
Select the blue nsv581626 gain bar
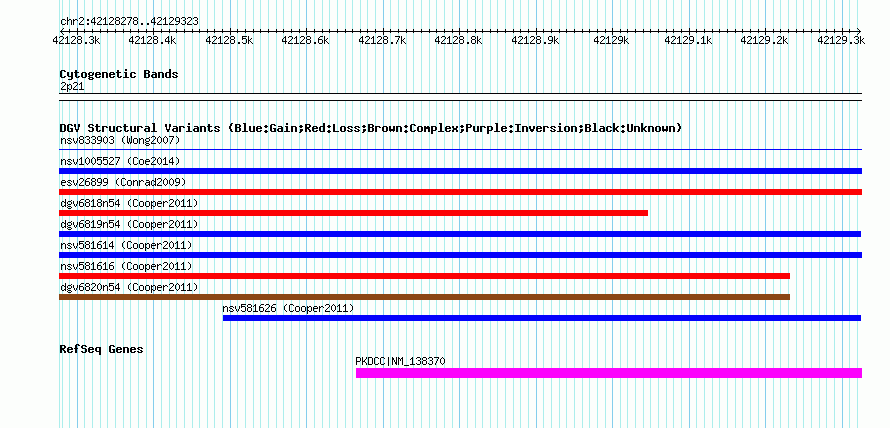(542, 318)
